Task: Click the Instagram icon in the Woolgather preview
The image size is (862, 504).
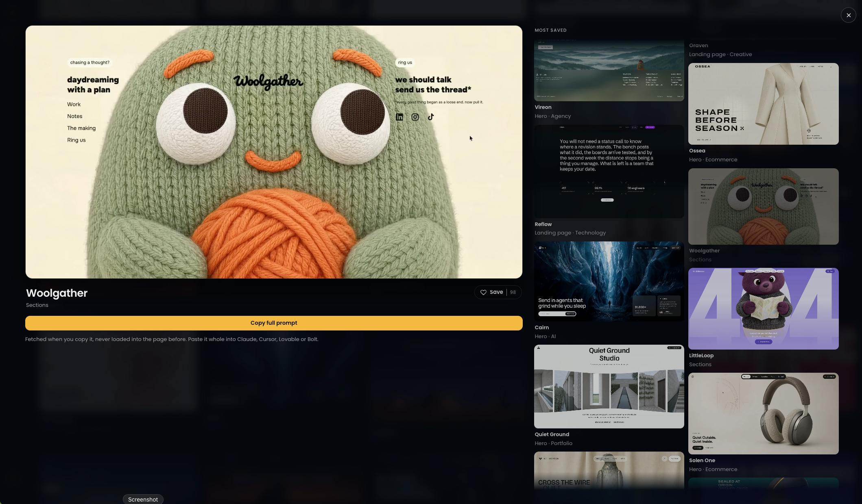Action: coord(415,117)
